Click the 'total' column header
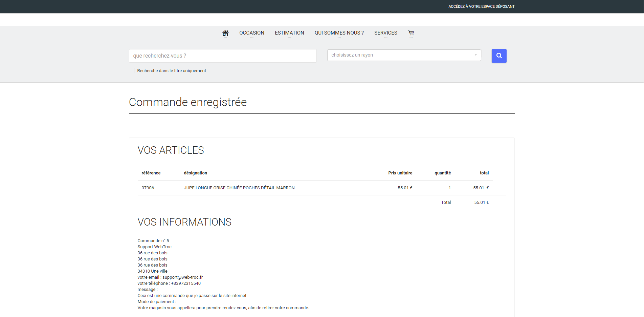The height and width of the screenshot is (317, 644). (484, 173)
